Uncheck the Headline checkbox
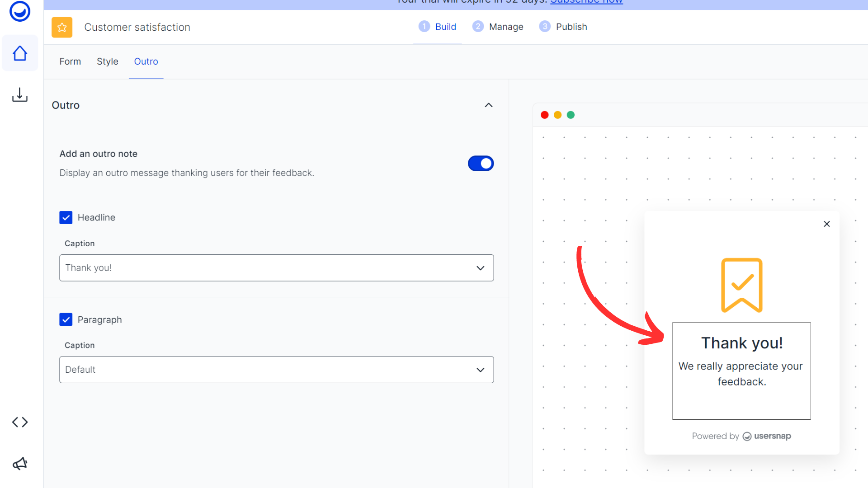Image resolution: width=868 pixels, height=488 pixels. (x=66, y=218)
